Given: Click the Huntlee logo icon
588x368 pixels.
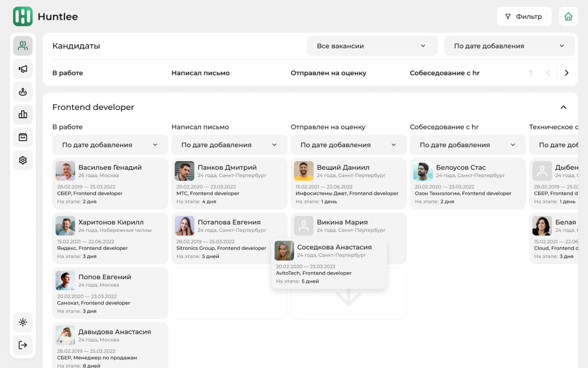Looking at the screenshot, I should pyautogui.click(x=22, y=16).
